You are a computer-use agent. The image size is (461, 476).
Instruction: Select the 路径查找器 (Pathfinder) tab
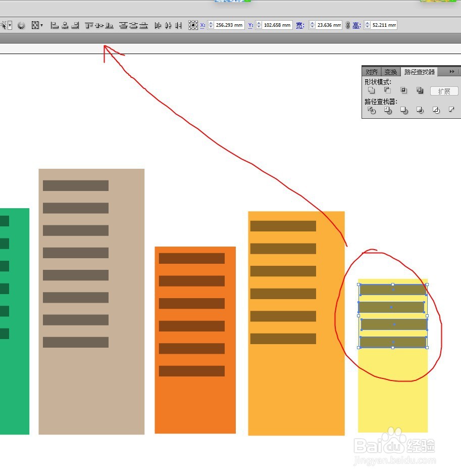point(420,72)
